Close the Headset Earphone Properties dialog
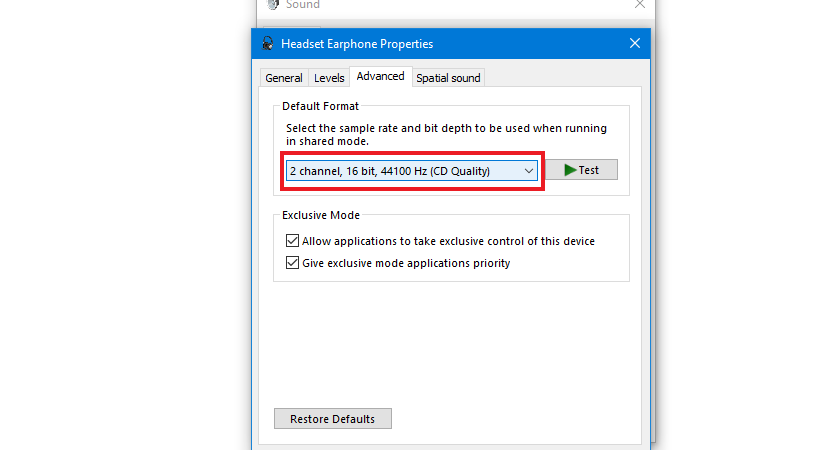The image size is (837, 450). [635, 43]
